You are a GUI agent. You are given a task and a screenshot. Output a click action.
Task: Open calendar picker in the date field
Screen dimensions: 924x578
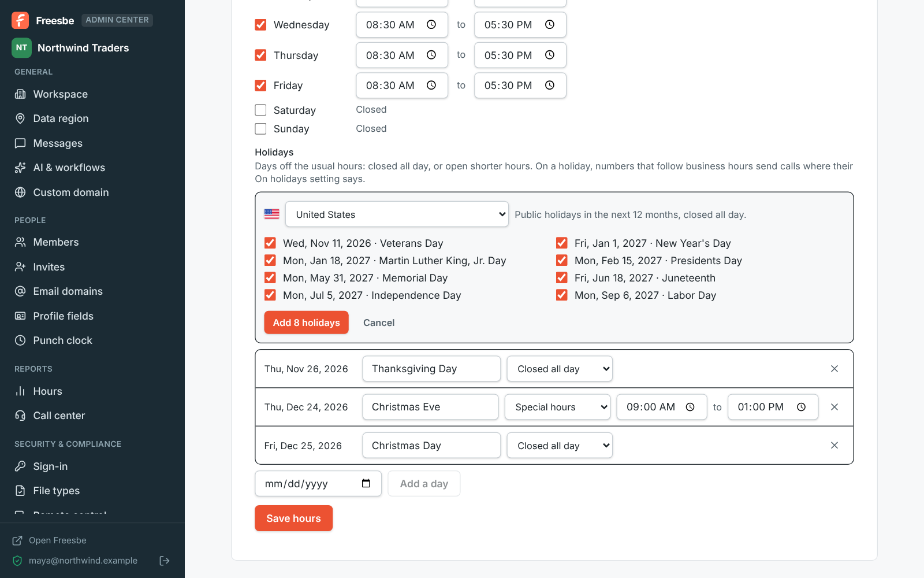pos(366,483)
